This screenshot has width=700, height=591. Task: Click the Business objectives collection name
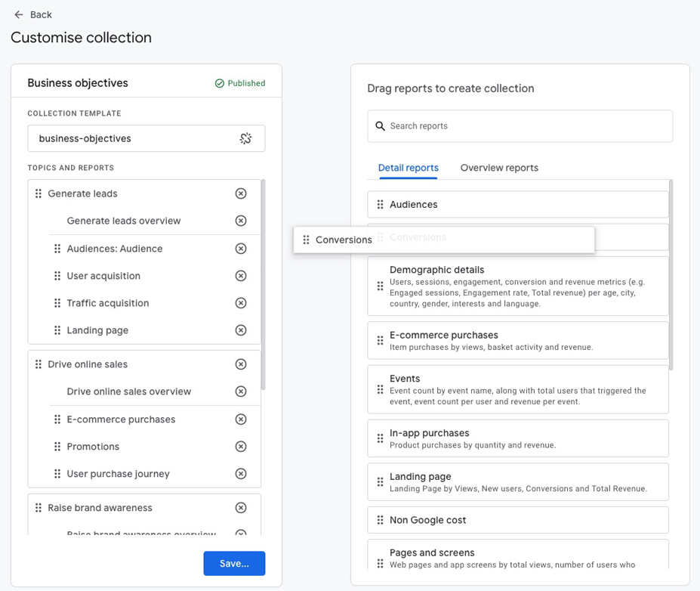[78, 83]
